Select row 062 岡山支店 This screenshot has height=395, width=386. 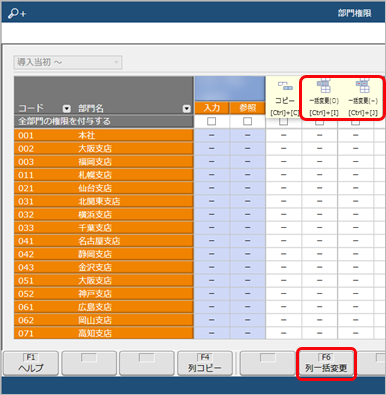(104, 320)
